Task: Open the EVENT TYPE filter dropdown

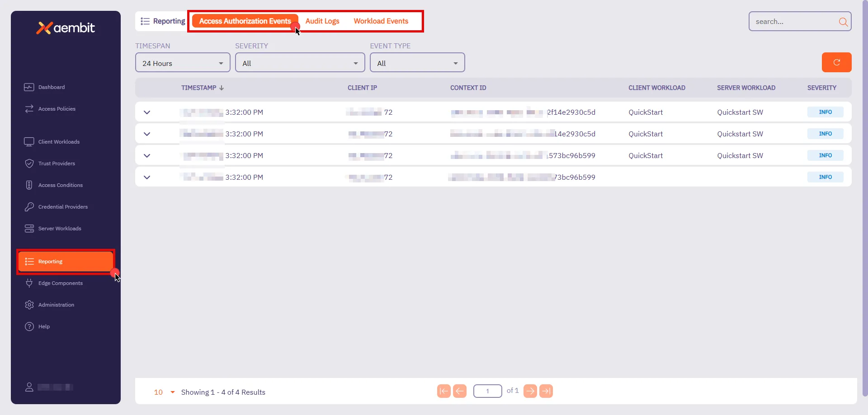Action: tap(417, 62)
